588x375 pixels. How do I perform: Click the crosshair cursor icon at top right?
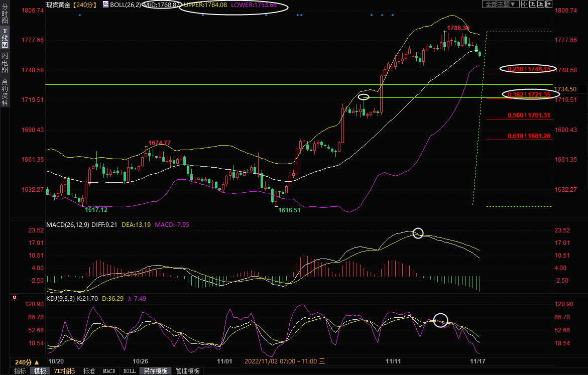525,4
